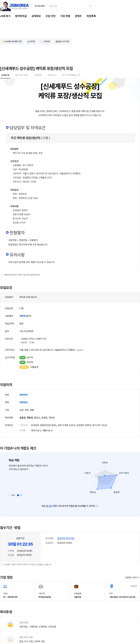Click the 나 legend marker
This screenshot has width=140, height=644.
[18, 495]
